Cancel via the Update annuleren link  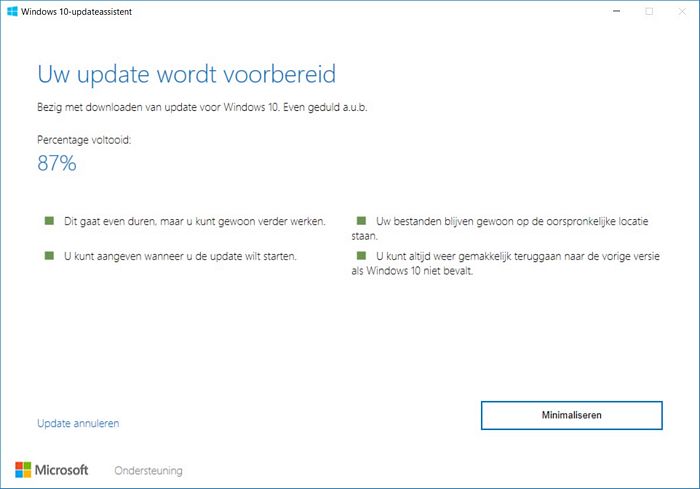(x=78, y=423)
